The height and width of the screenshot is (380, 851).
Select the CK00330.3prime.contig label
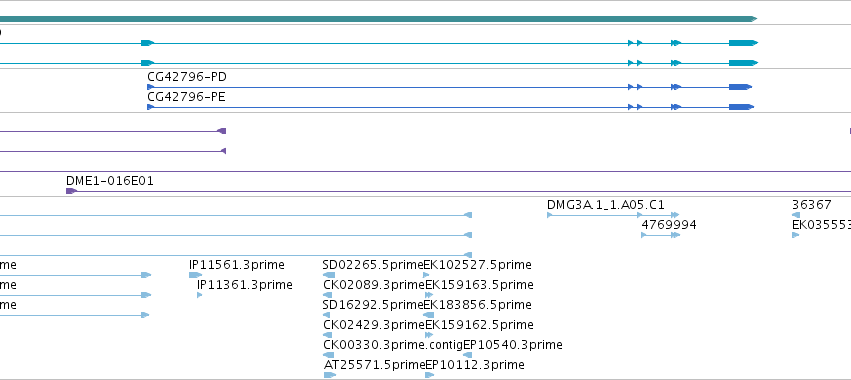(x=393, y=345)
